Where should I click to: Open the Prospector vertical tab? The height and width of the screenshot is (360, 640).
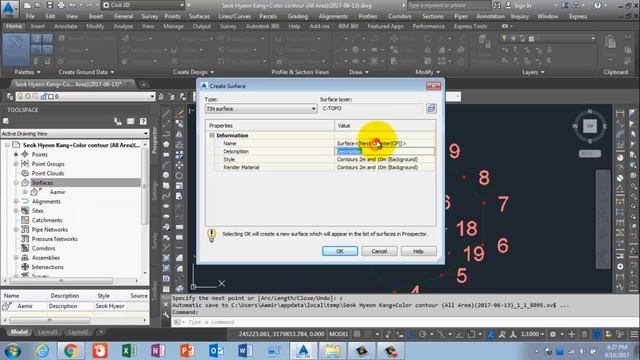(155, 140)
